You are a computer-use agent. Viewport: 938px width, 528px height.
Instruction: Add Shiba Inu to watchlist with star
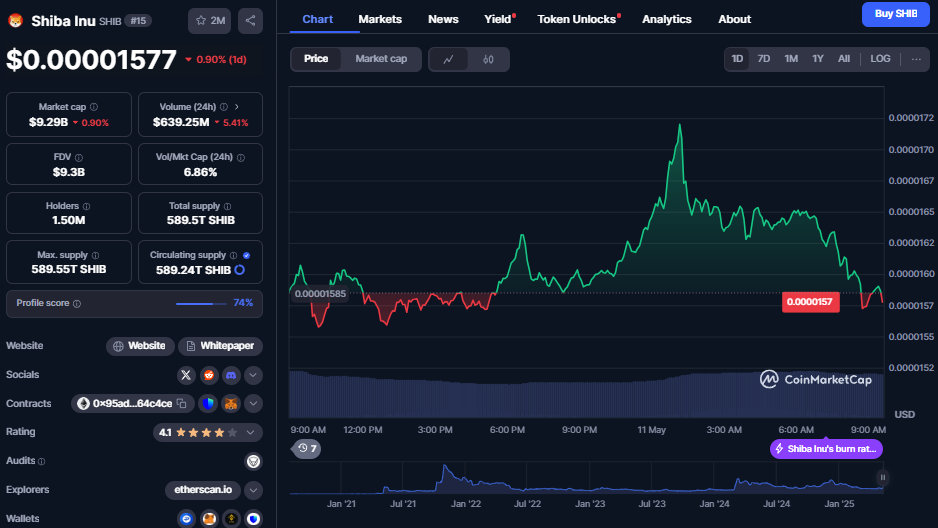pos(209,21)
